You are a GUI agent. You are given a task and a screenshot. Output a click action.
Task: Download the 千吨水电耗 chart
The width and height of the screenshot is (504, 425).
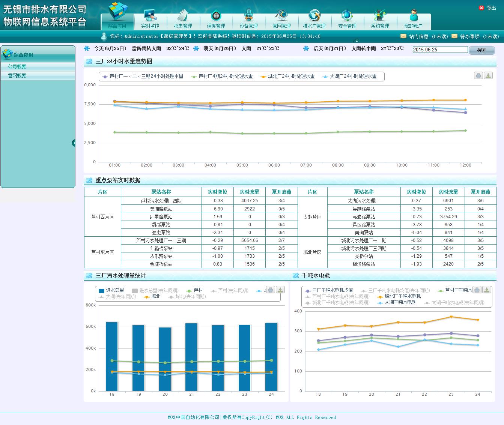point(487,290)
